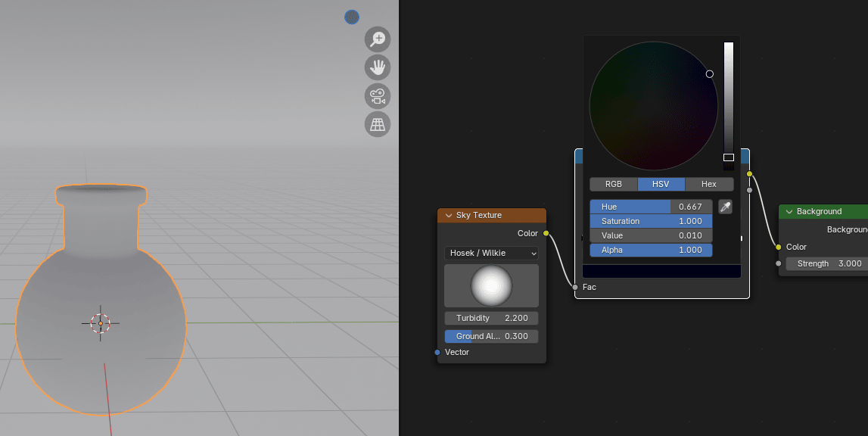
Task: Toggle the camera view icon
Action: pos(378,95)
